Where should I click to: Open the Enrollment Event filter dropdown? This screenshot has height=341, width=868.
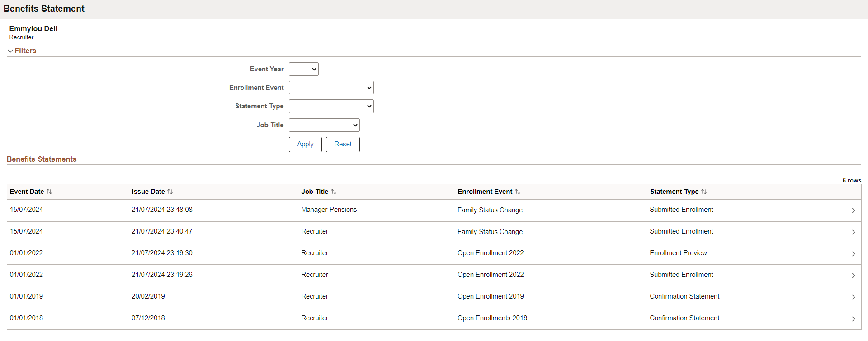[331, 88]
